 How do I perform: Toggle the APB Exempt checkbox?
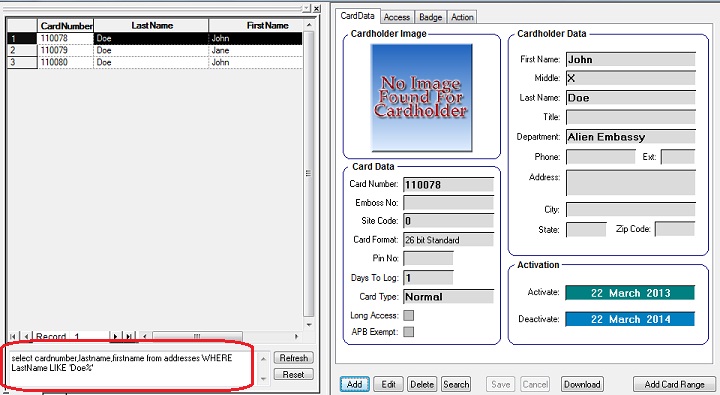click(408, 332)
